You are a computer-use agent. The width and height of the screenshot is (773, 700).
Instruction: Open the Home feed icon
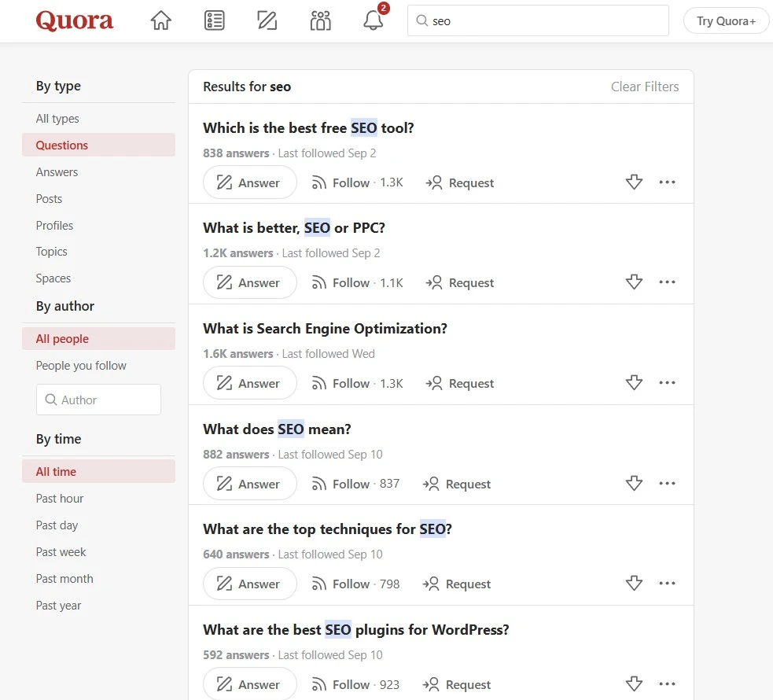(x=160, y=20)
